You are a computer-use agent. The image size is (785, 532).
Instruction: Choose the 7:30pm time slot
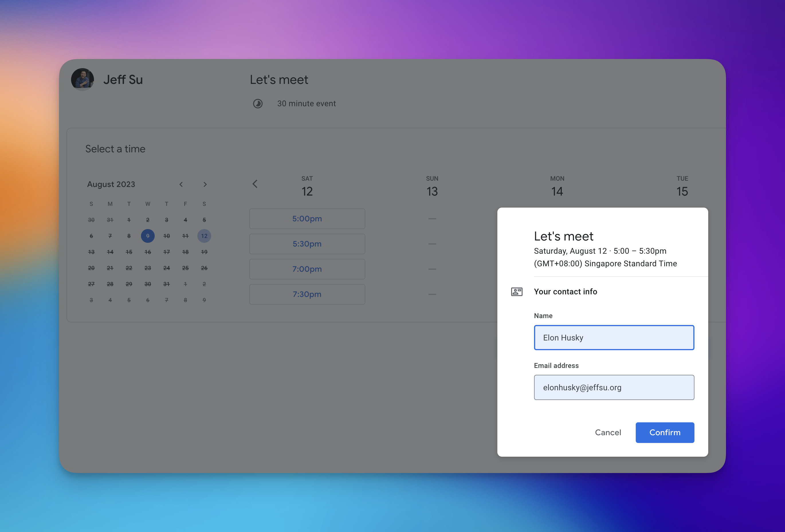coord(307,294)
